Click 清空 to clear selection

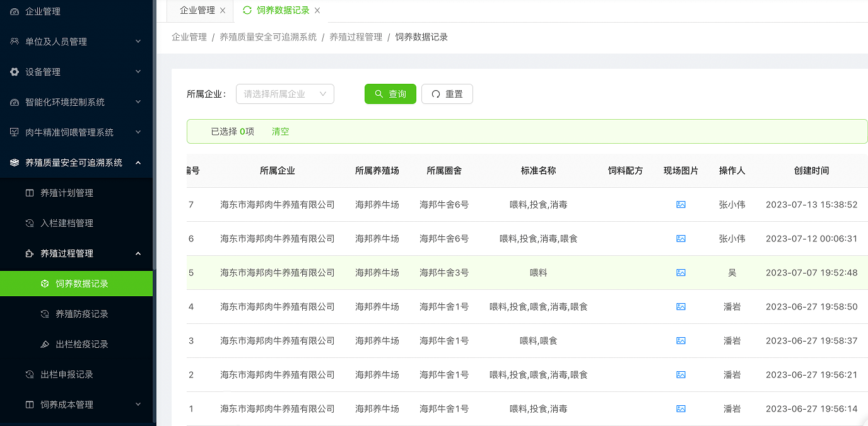(280, 132)
